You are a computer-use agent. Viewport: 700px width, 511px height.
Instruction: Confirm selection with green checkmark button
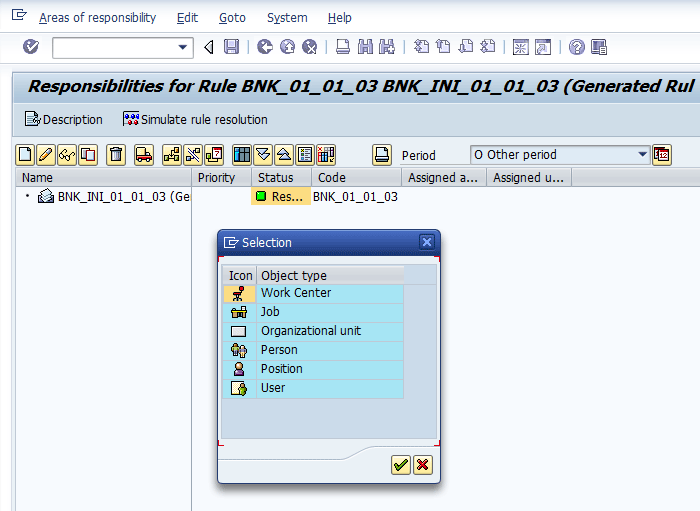tap(400, 465)
